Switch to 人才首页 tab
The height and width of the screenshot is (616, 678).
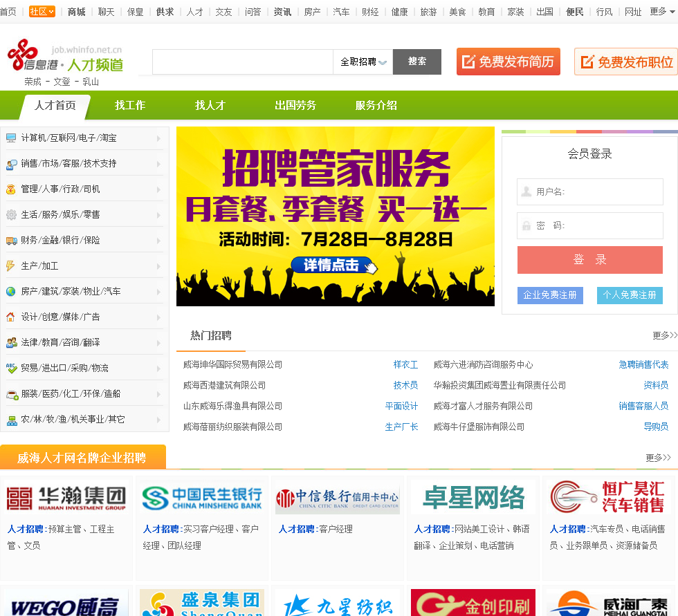click(x=55, y=106)
